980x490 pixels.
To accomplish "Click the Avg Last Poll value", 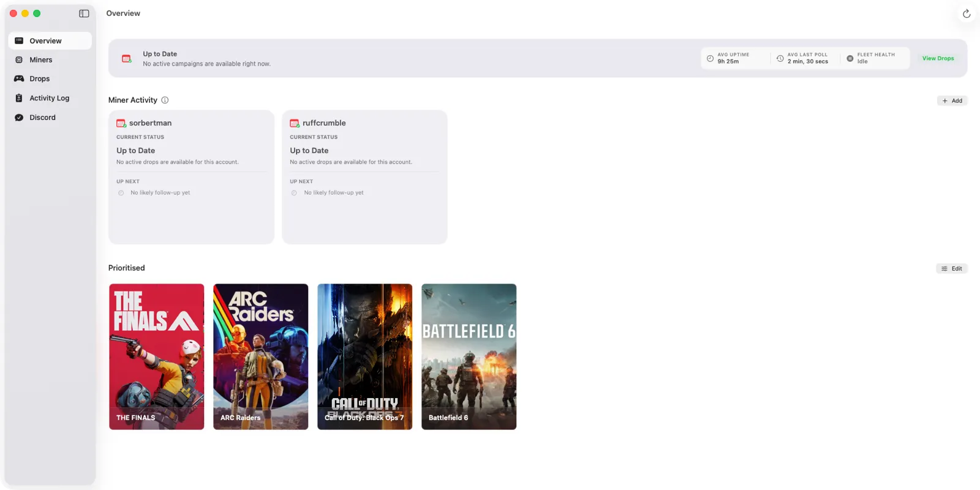I will 808,62.
